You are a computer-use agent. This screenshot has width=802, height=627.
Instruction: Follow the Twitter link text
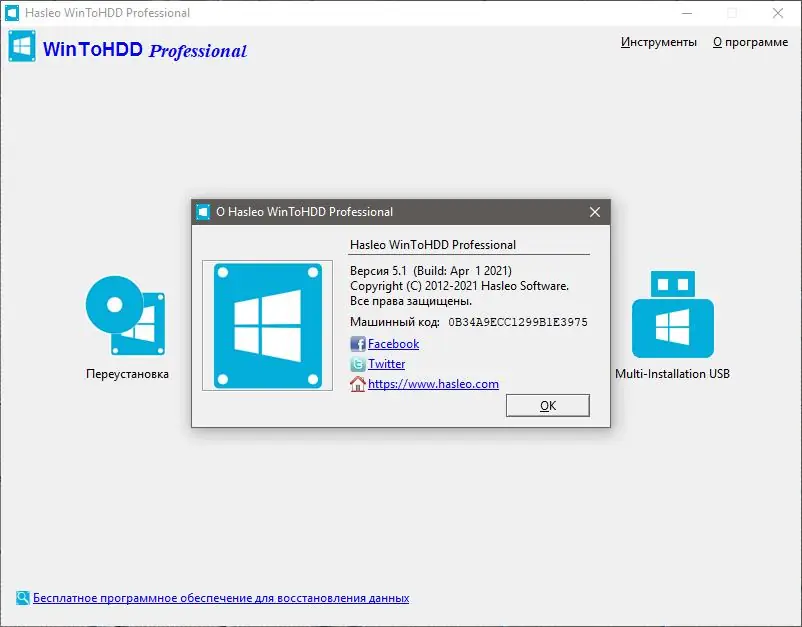click(384, 364)
